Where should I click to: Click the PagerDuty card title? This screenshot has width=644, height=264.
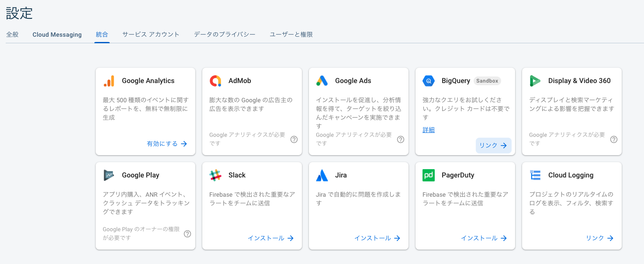458,175
